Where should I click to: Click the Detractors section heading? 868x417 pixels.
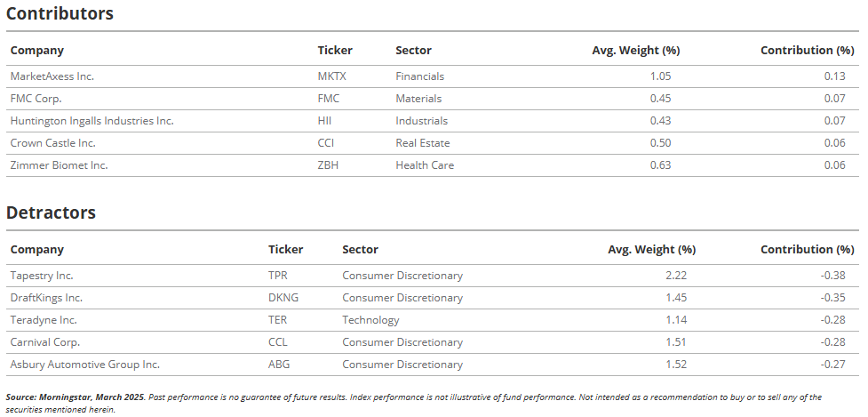pyautogui.click(x=51, y=213)
